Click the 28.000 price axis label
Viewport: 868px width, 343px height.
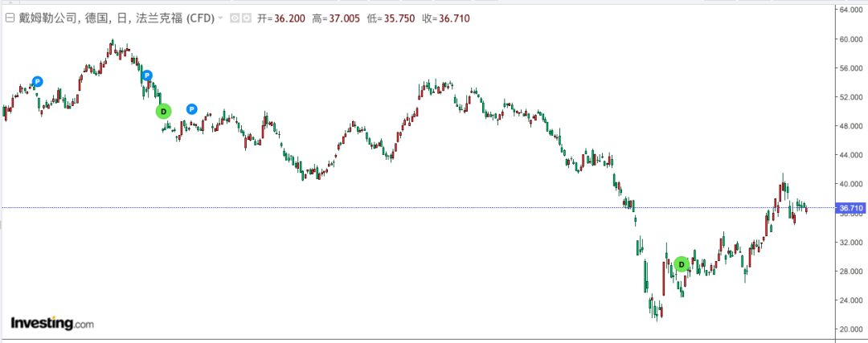[851, 271]
